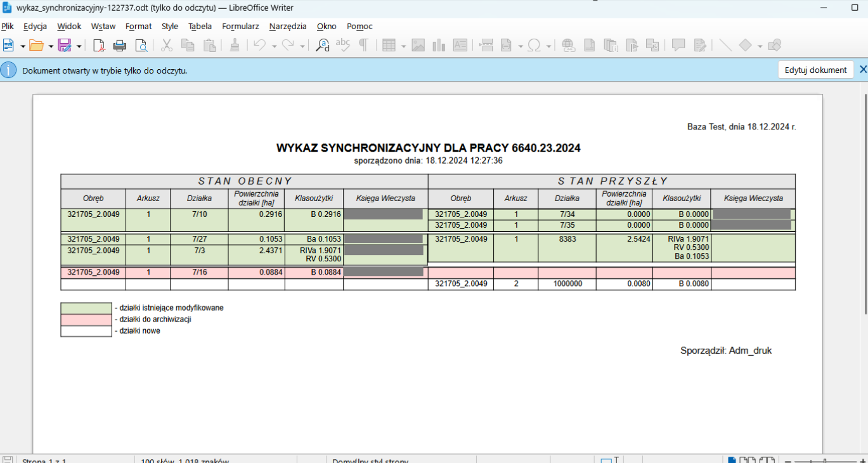
Task: Open the Narzędzia menu
Action: click(x=288, y=26)
